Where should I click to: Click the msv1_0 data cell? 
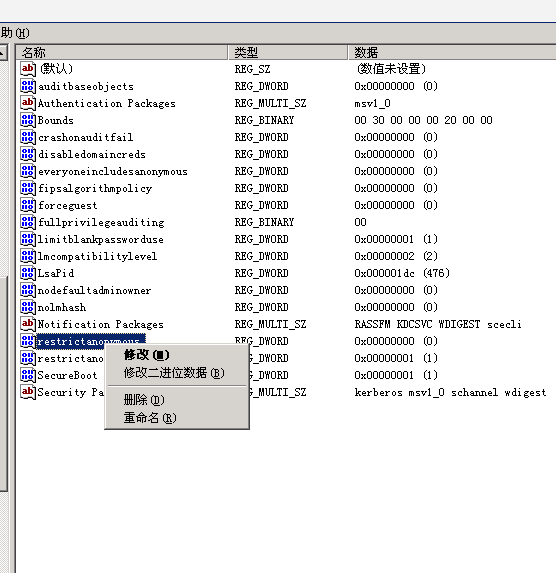pos(372,103)
